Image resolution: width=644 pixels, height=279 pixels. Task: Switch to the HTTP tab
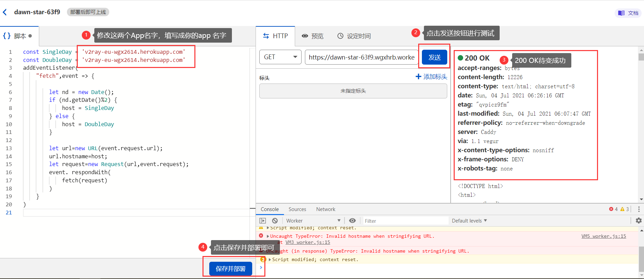pos(276,36)
